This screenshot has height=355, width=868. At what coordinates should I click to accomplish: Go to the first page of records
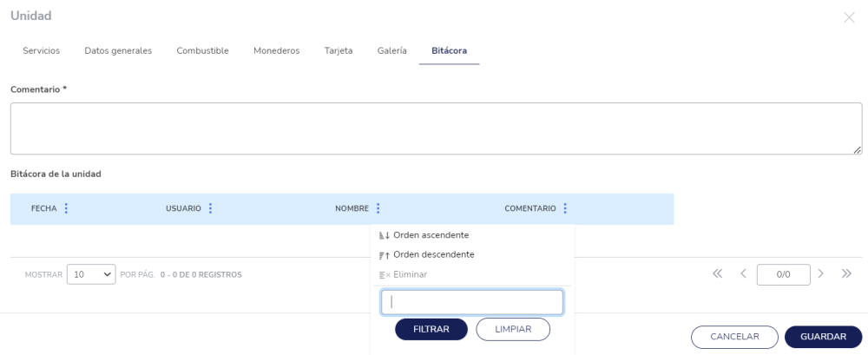[x=717, y=274]
